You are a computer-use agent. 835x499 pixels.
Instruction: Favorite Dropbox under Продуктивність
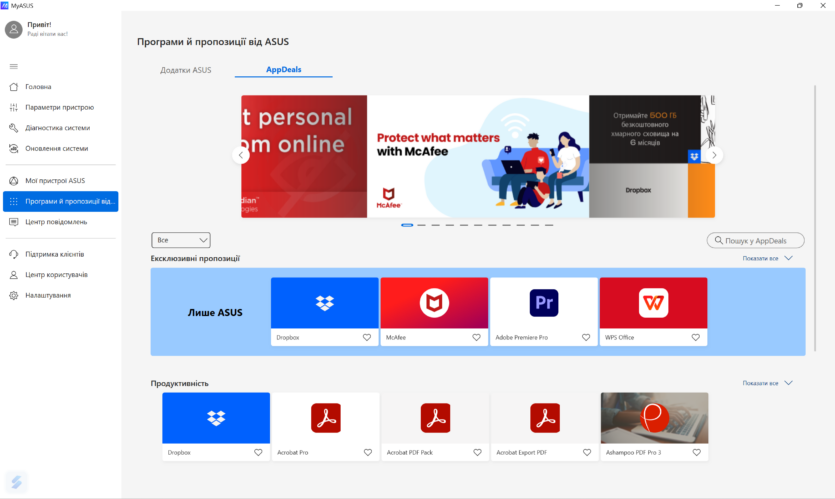[258, 453]
